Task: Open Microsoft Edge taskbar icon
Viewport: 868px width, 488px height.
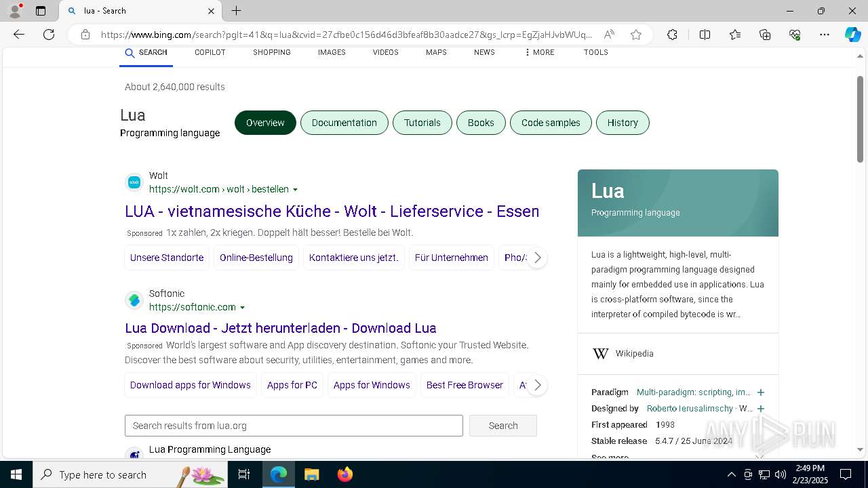Action: click(x=278, y=474)
